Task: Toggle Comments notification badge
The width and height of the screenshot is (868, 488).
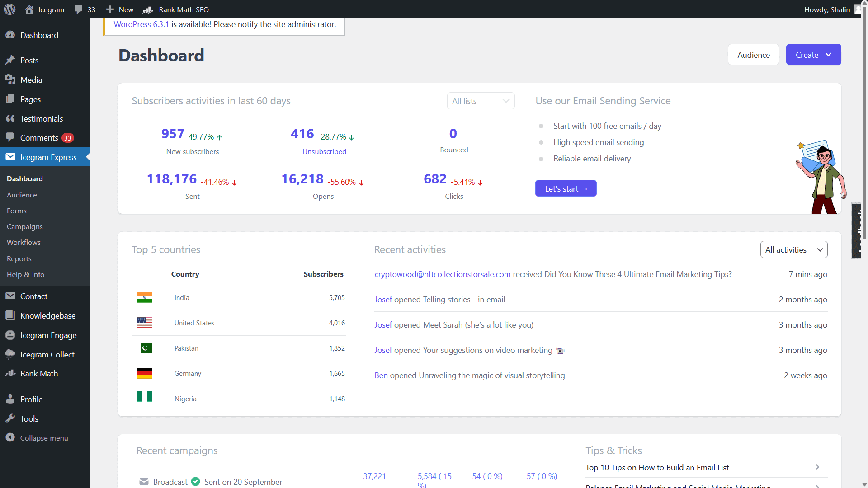Action: click(67, 138)
